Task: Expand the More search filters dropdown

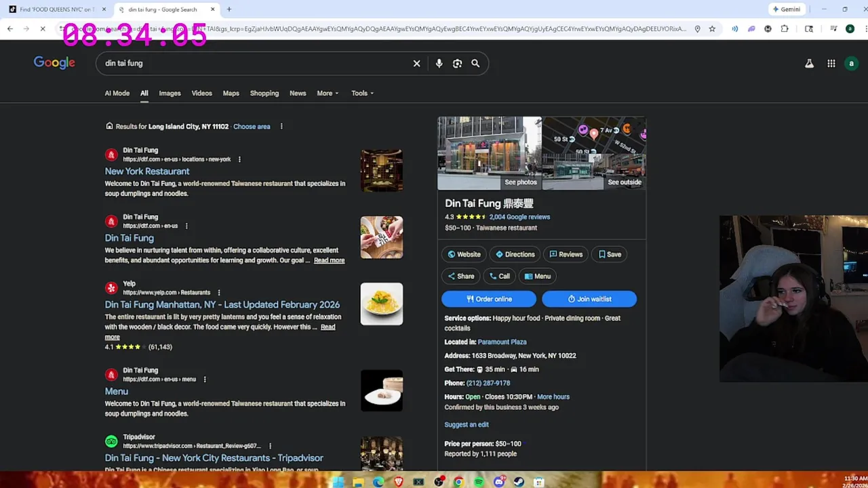Action: (x=328, y=93)
